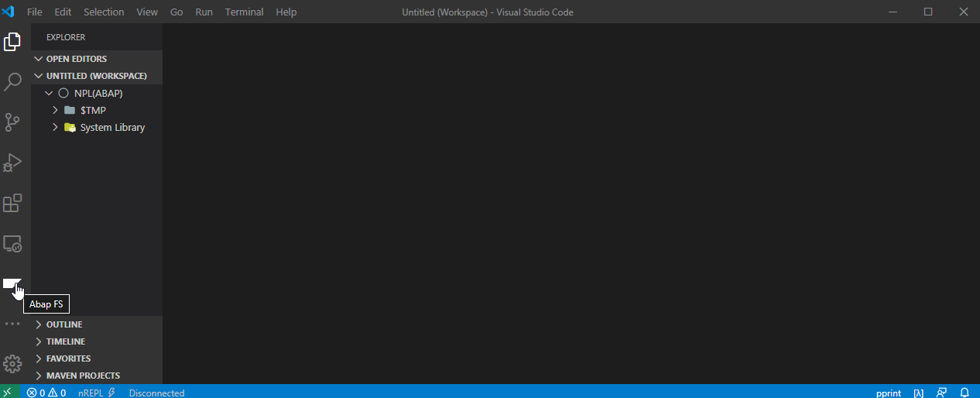The width and height of the screenshot is (980, 398).
Task: Open the File menu
Action: tap(35, 12)
